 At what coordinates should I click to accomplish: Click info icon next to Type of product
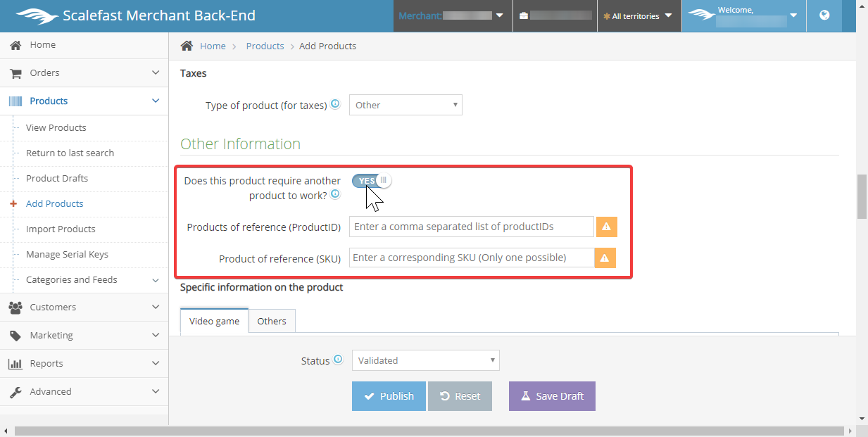point(335,104)
